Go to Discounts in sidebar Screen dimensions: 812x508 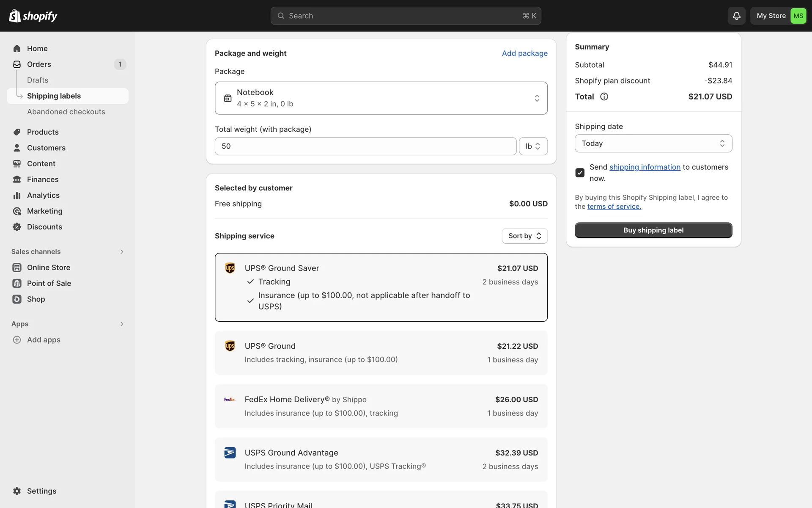(44, 227)
